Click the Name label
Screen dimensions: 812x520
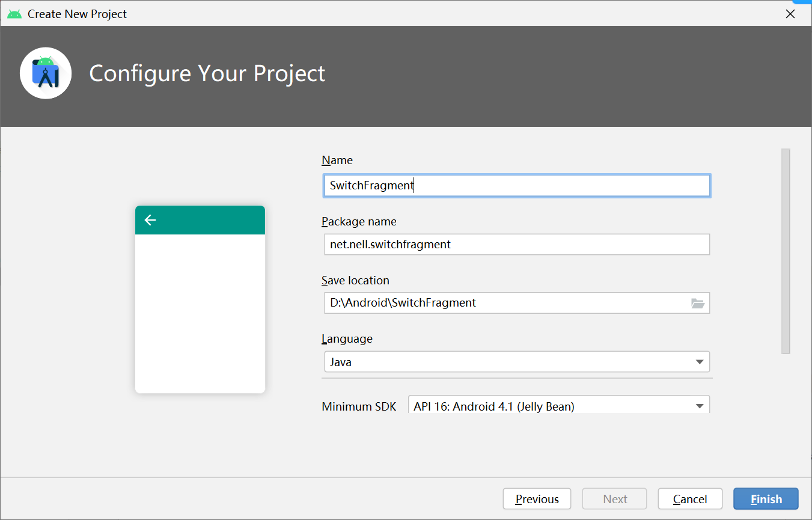tap(337, 160)
